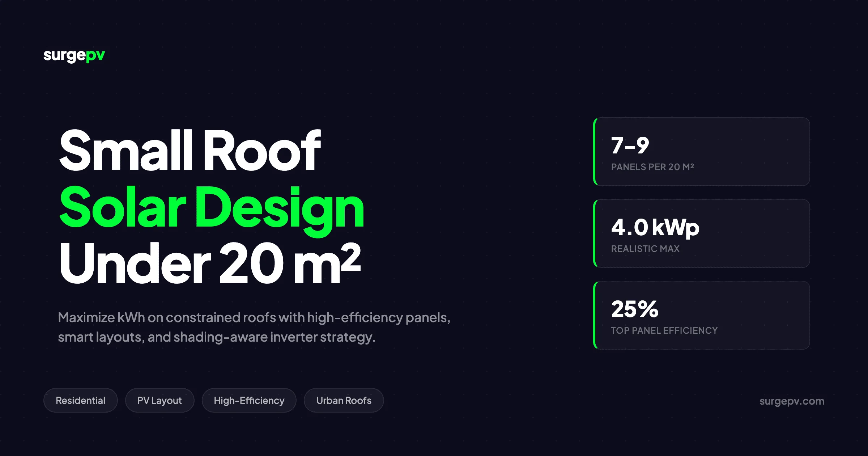
Task: Click the surgepv logo
Action: click(x=74, y=56)
